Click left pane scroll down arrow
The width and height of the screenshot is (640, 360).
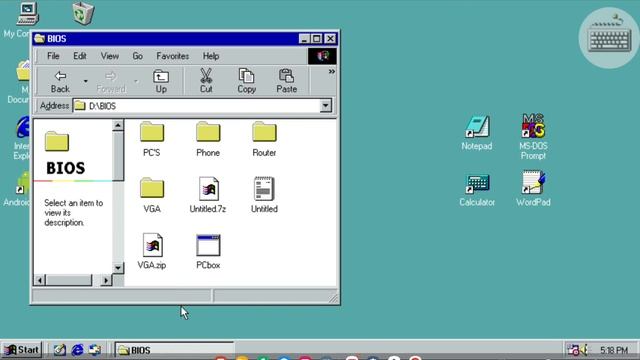click(x=118, y=268)
